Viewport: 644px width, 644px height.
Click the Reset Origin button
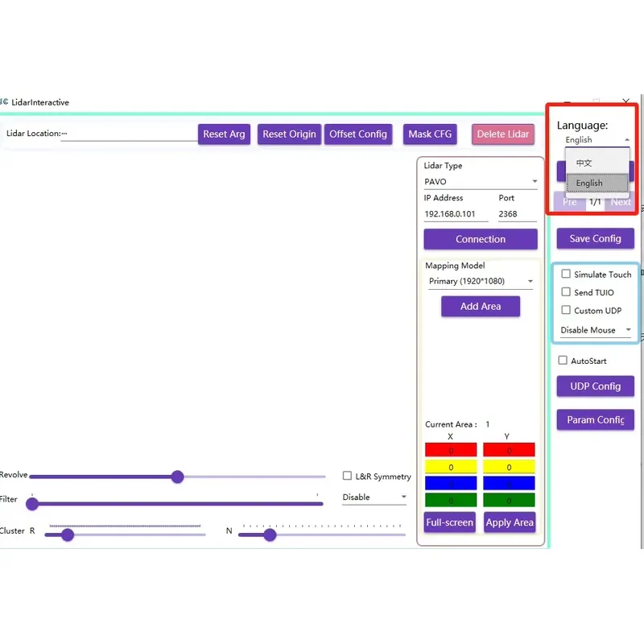[x=289, y=134]
